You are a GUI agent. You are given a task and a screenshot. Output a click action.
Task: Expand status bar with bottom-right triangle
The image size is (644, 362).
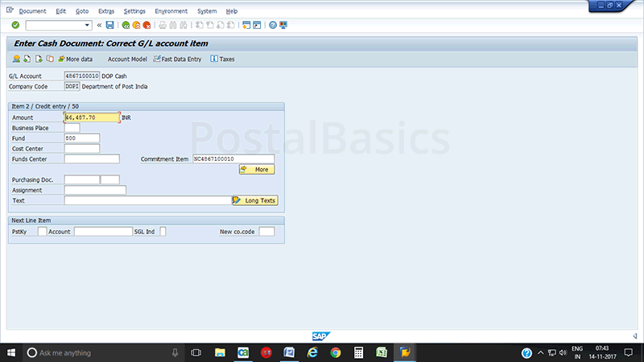pyautogui.click(x=634, y=335)
